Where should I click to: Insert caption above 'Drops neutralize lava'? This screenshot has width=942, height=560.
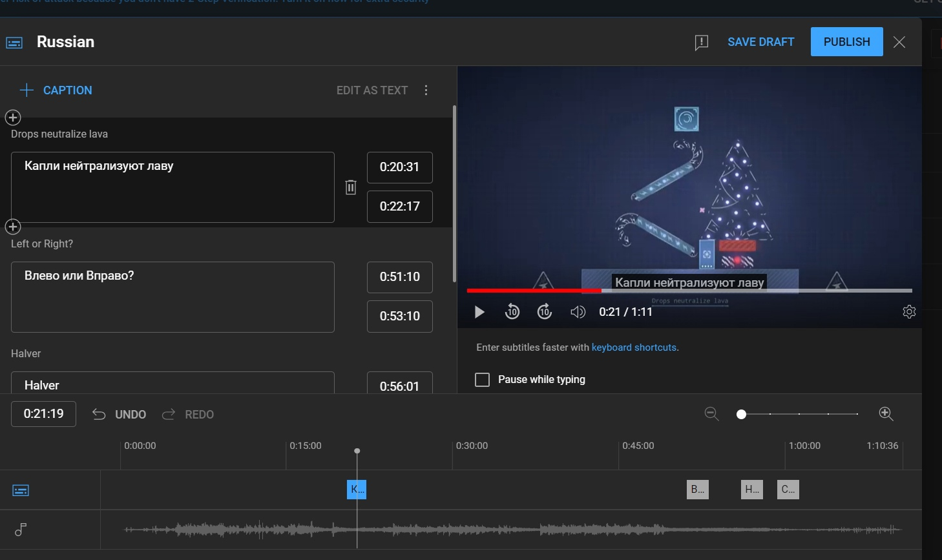pos(13,118)
